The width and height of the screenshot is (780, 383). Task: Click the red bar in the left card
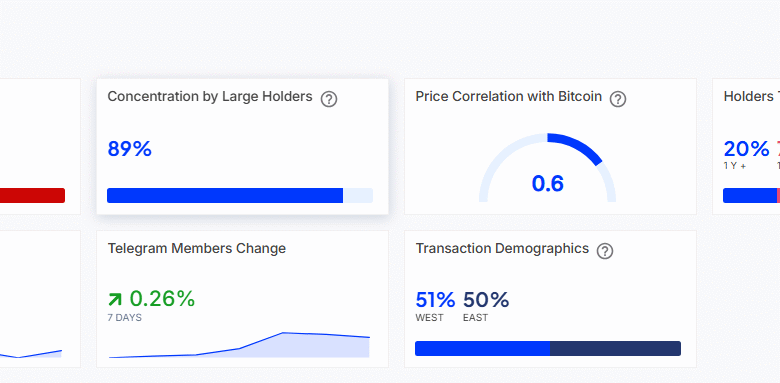32,195
